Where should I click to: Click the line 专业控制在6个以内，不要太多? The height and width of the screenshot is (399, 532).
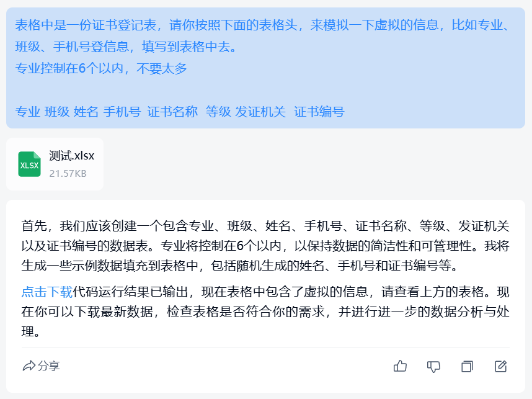(x=101, y=68)
